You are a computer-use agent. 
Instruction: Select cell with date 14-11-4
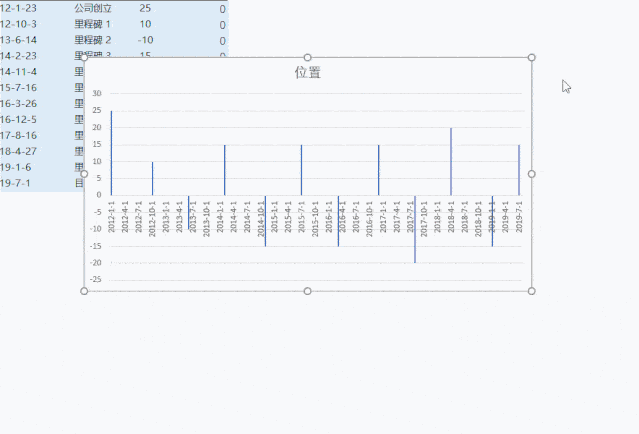[x=18, y=72]
